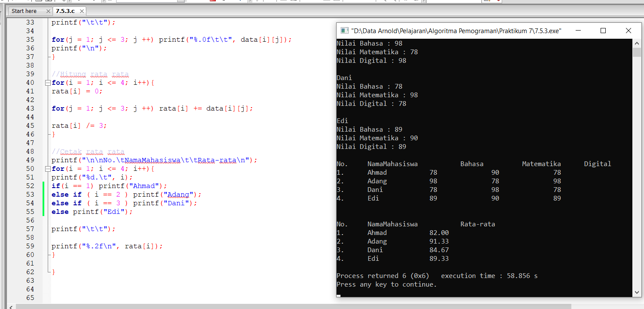Click line number 59 in the margin

[30, 246]
